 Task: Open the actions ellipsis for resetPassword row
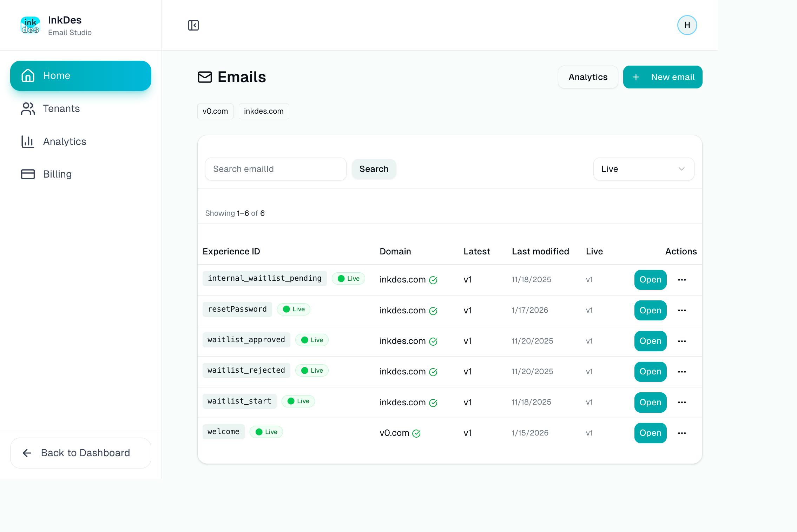(x=682, y=310)
